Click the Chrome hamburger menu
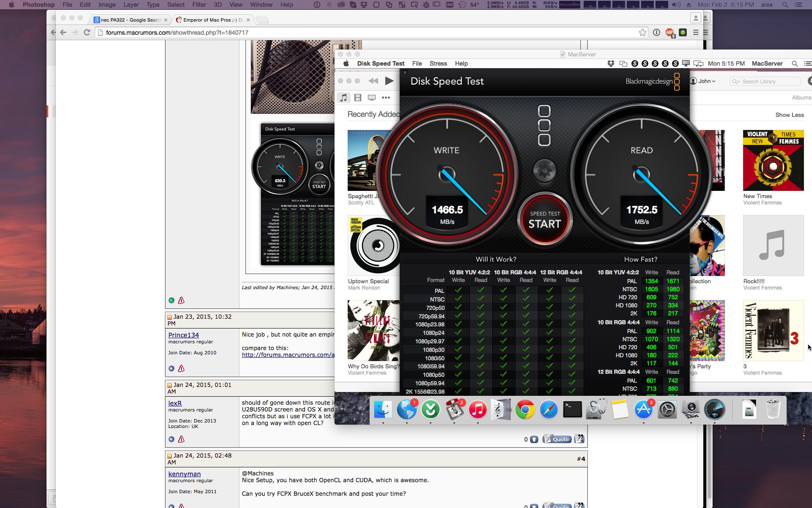This screenshot has width=812, height=508. pos(696,33)
